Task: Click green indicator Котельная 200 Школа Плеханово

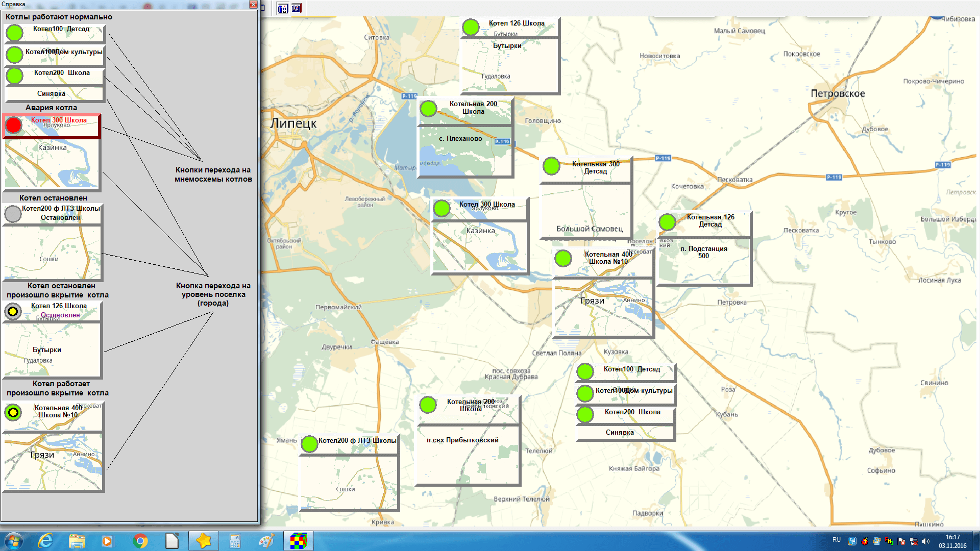Action: (x=428, y=108)
